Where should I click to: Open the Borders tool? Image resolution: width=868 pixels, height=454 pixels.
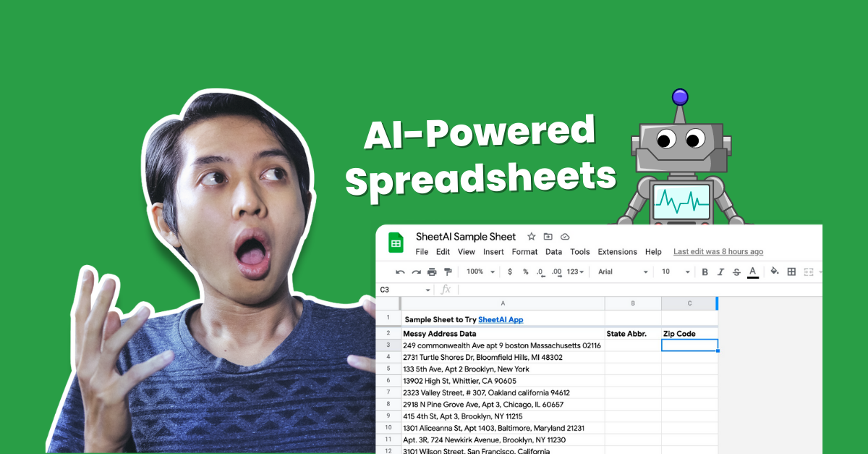pyautogui.click(x=791, y=272)
